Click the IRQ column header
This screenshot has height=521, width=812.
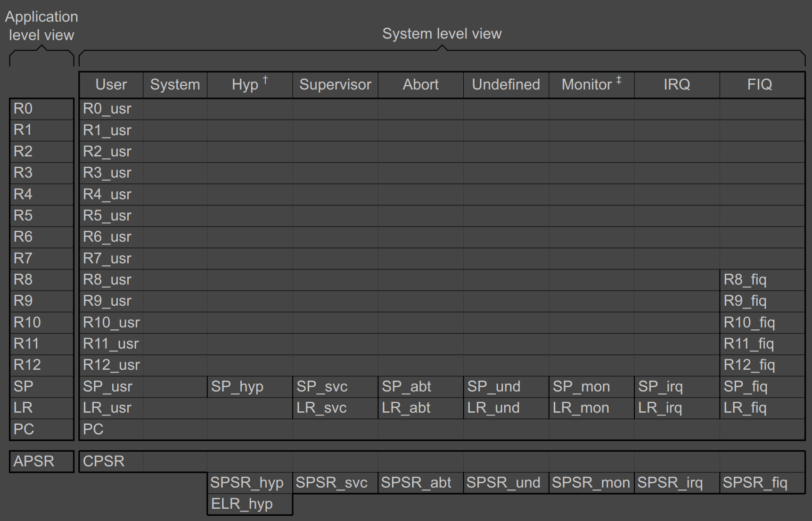pyautogui.click(x=677, y=85)
